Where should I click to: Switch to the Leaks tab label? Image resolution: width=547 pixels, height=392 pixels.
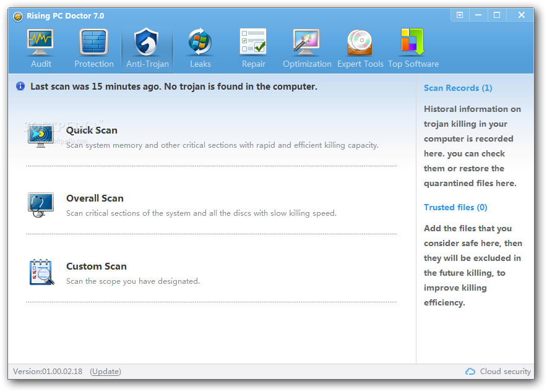[x=200, y=64]
